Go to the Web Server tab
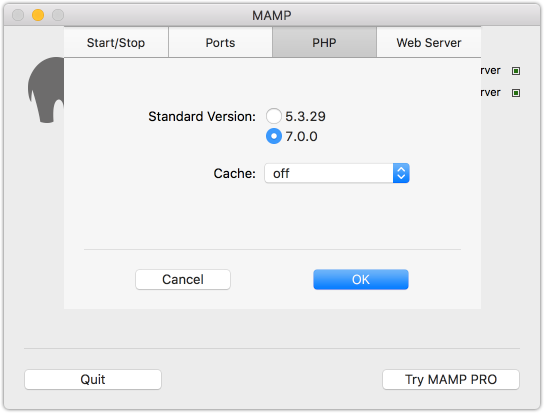Image resolution: width=544 pixels, height=413 pixels. [429, 43]
